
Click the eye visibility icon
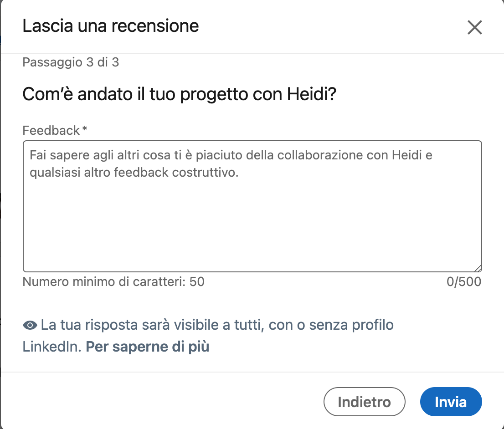(30, 325)
